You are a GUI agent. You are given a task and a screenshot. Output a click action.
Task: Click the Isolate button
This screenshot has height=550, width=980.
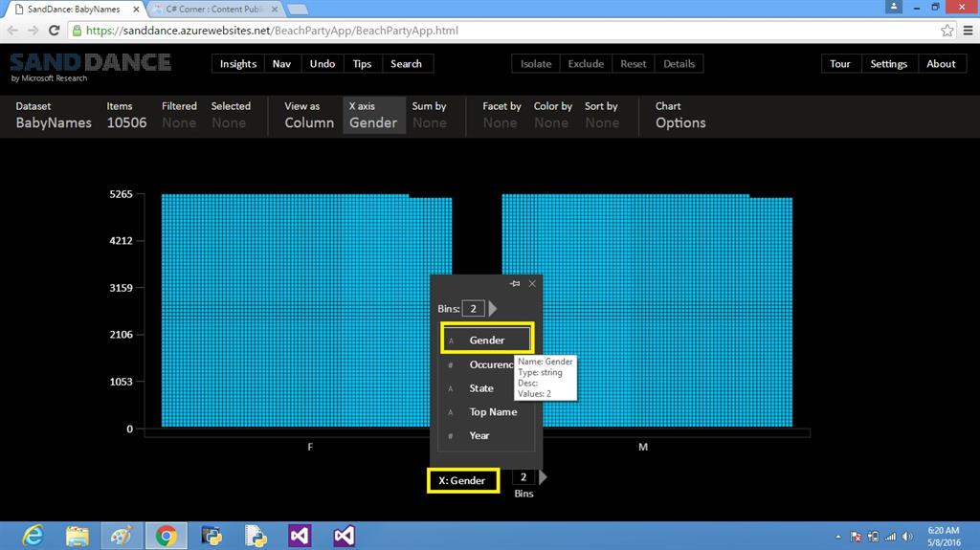pos(536,64)
